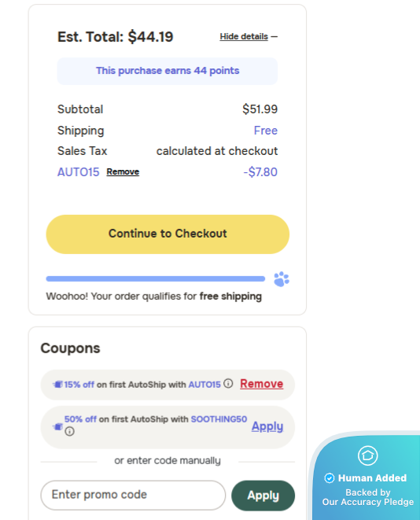Screen dimensions: 420x520
Task: Click the paw icon beside shipping progress bar
Action: pos(282,279)
